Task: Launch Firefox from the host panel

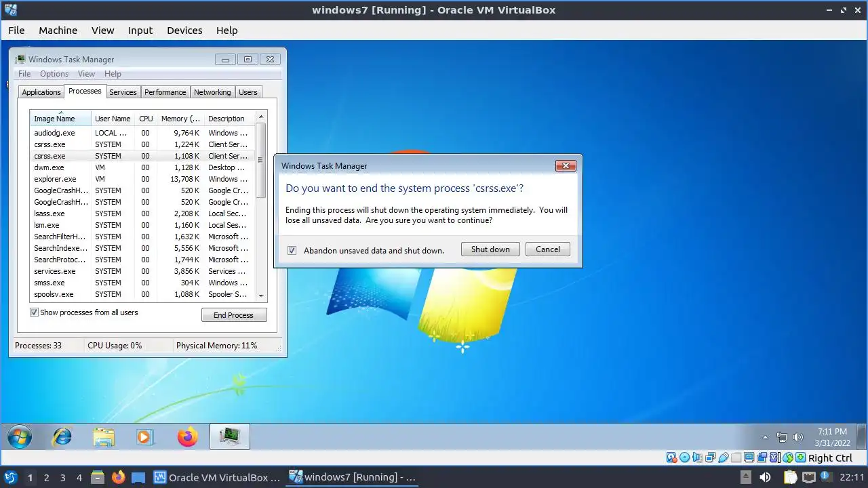Action: tap(118, 477)
